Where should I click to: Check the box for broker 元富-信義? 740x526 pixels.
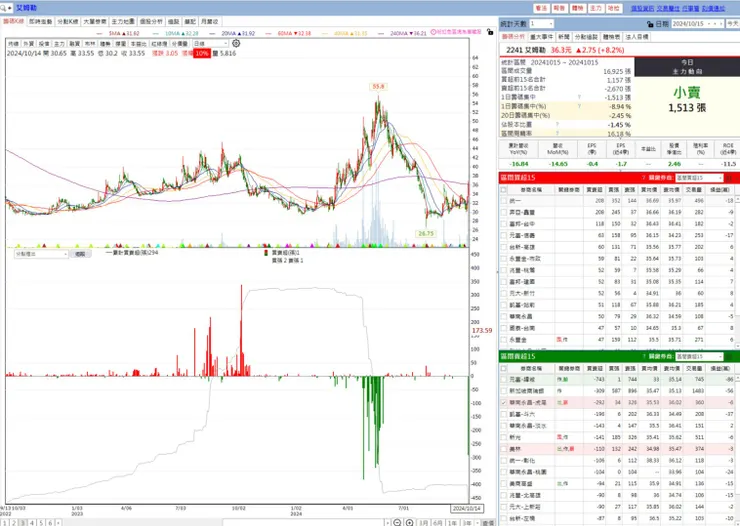click(504, 235)
